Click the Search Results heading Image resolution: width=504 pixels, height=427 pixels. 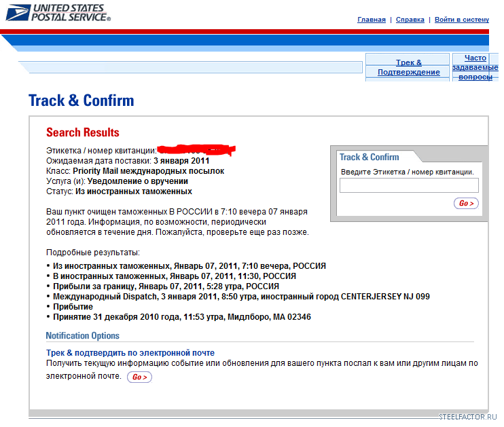pyautogui.click(x=83, y=132)
